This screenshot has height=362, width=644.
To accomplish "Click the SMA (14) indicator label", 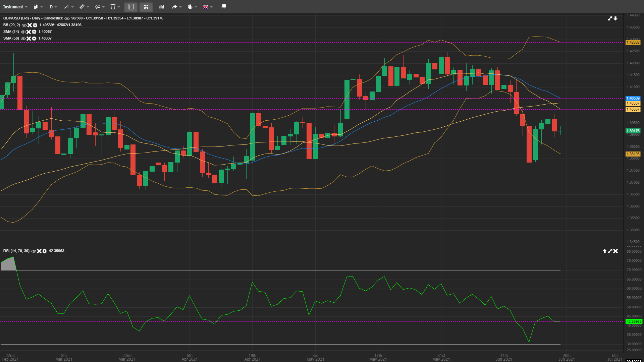I will [x=11, y=32].
